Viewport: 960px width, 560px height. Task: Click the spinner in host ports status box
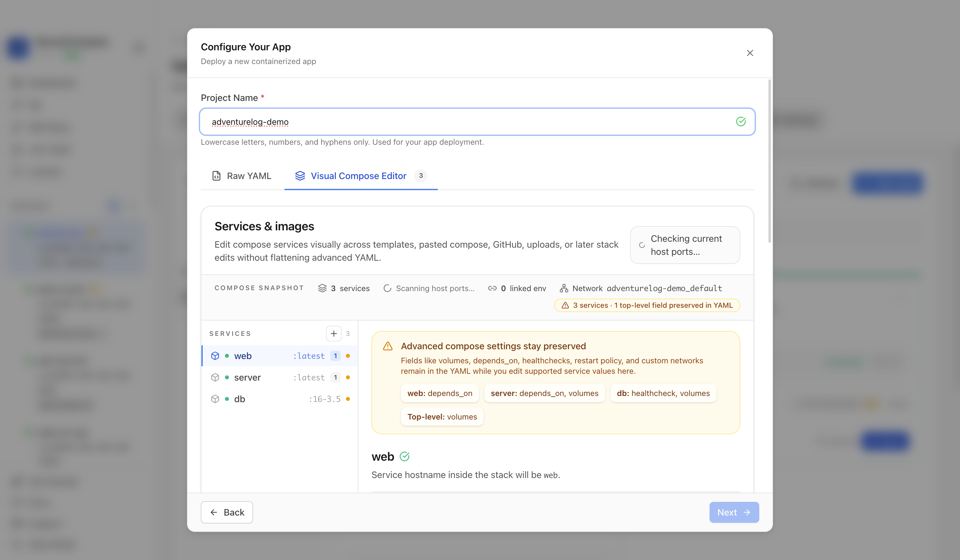click(642, 245)
